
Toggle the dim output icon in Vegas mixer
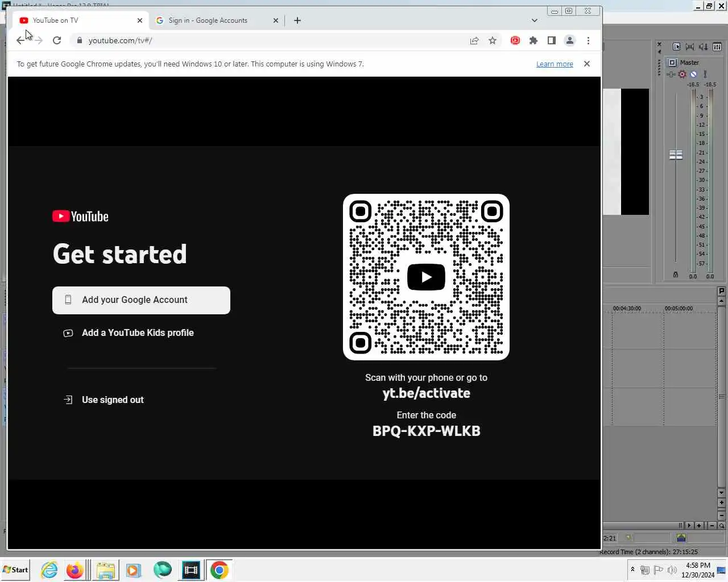tap(703, 47)
